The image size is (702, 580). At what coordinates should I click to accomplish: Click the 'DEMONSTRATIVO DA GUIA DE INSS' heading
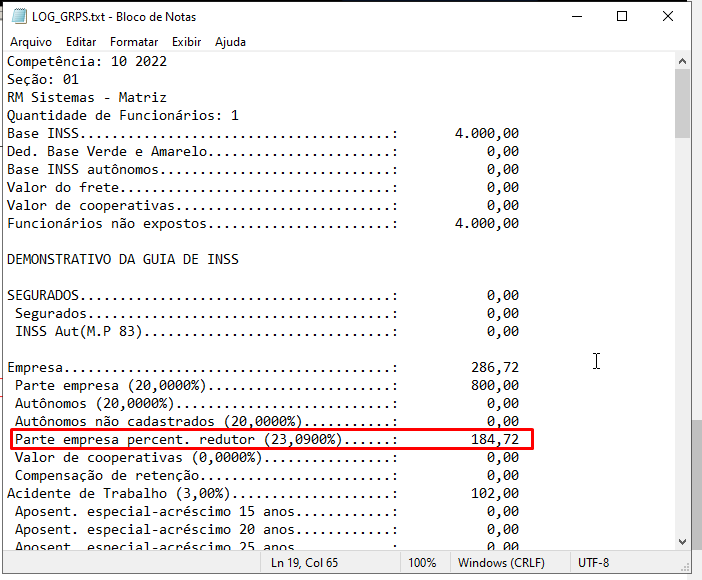coord(123,259)
